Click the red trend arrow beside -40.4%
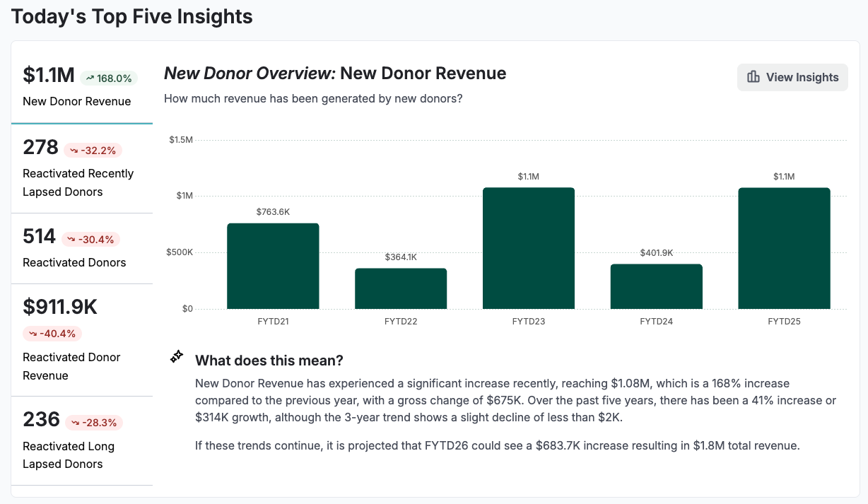Viewport: 868px width, 504px height. 33,333
